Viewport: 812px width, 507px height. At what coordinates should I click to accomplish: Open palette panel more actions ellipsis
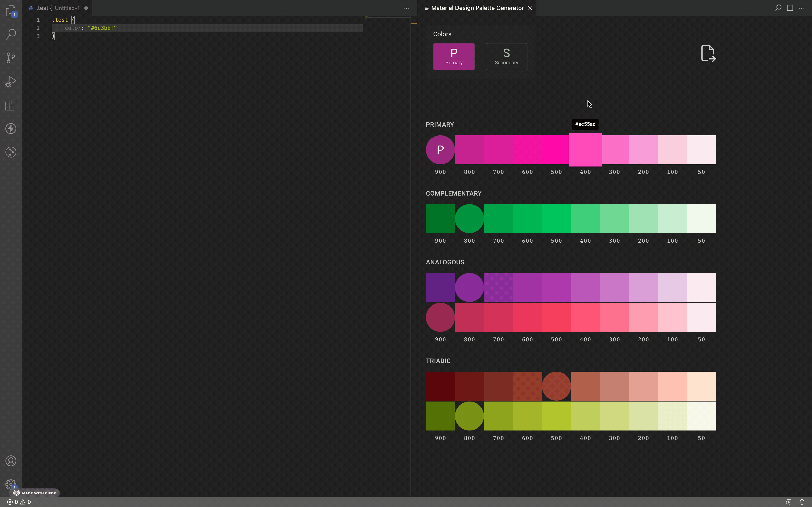pyautogui.click(x=802, y=8)
